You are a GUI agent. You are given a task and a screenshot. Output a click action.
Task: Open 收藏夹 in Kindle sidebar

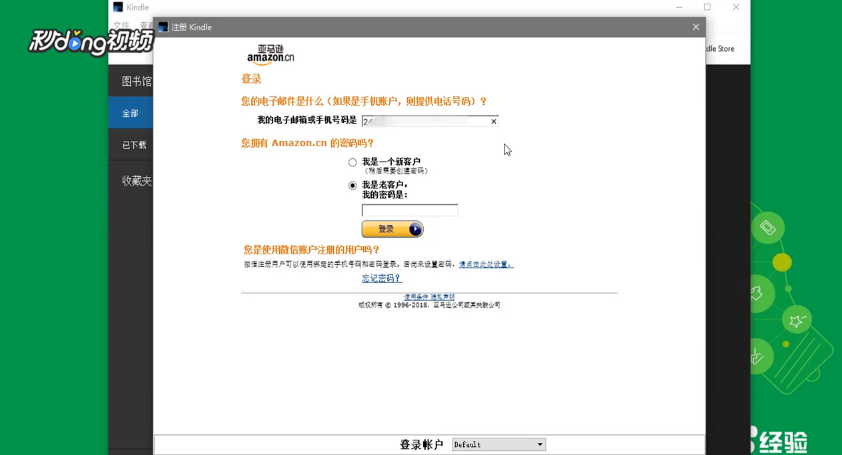pyautogui.click(x=136, y=181)
